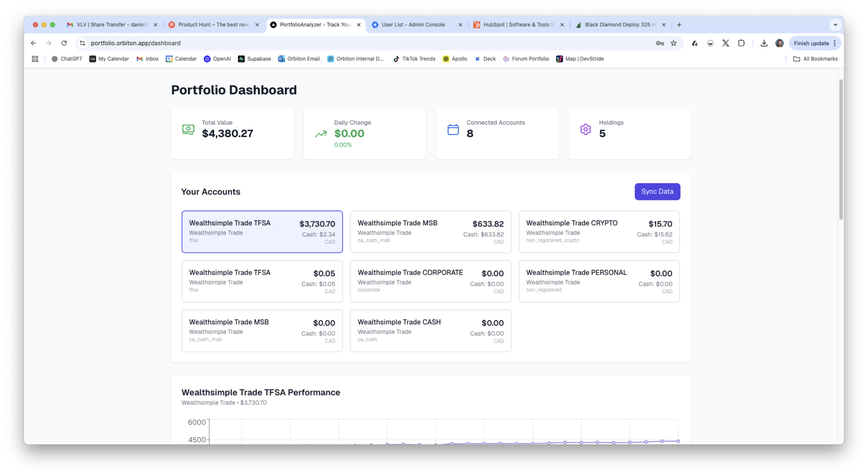Select the Wealthsimple Trade CRYPTO account card

(x=599, y=232)
